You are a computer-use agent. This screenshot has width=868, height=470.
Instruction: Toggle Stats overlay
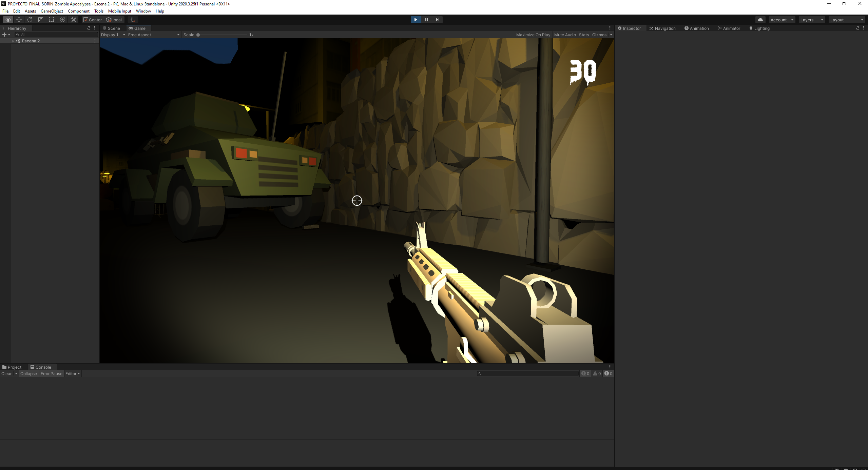tap(584, 35)
